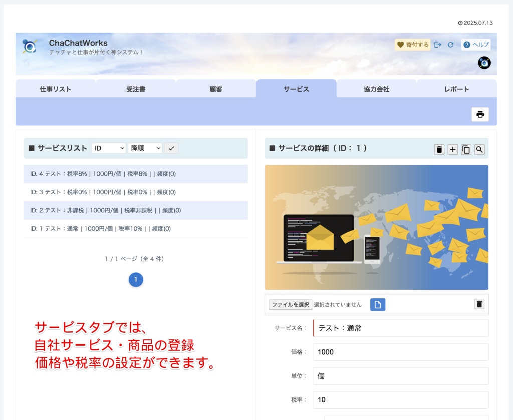Refresh the page with the reload icon
513x420 pixels.
[x=450, y=45]
